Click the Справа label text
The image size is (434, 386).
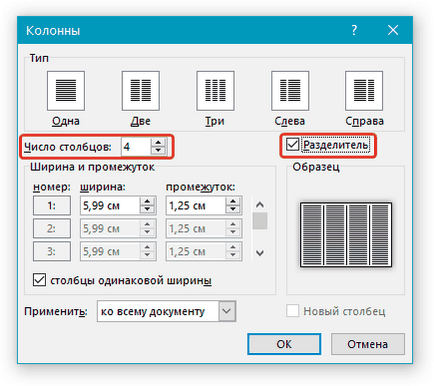point(364,121)
